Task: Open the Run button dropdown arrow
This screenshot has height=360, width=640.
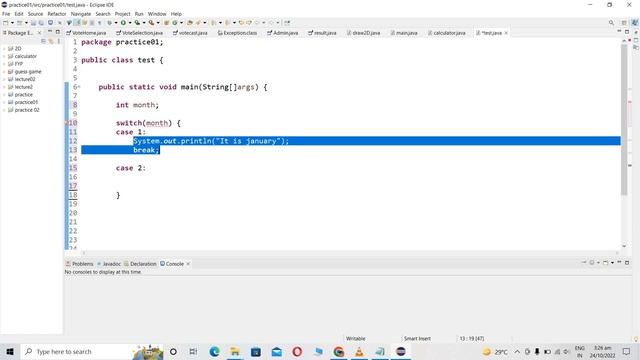Action: [129, 22]
